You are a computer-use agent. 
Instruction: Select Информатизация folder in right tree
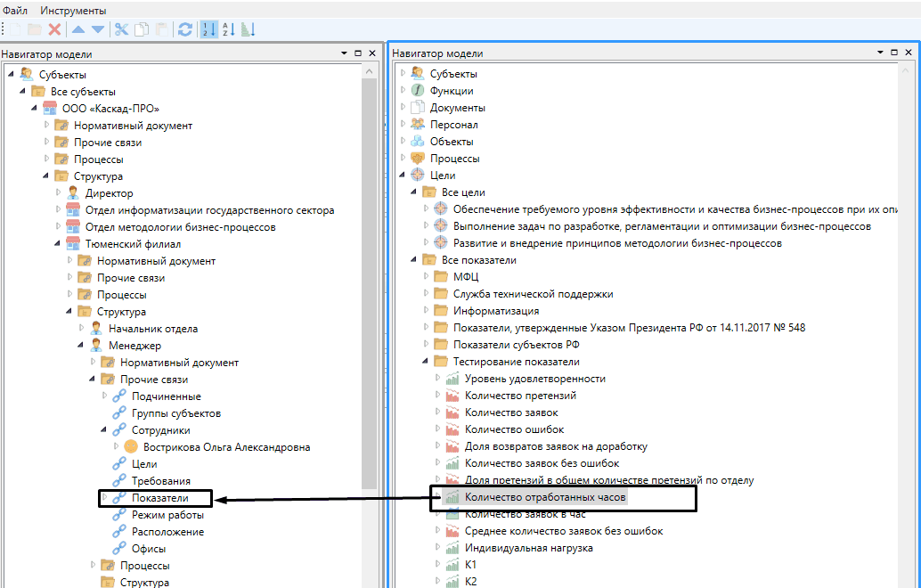(496, 311)
